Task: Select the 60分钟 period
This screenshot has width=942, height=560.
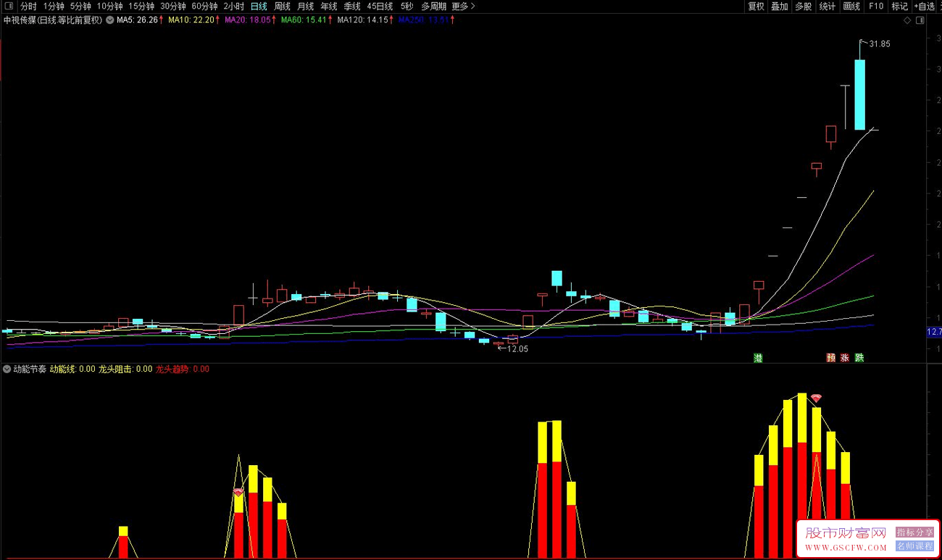Action: tap(204, 7)
